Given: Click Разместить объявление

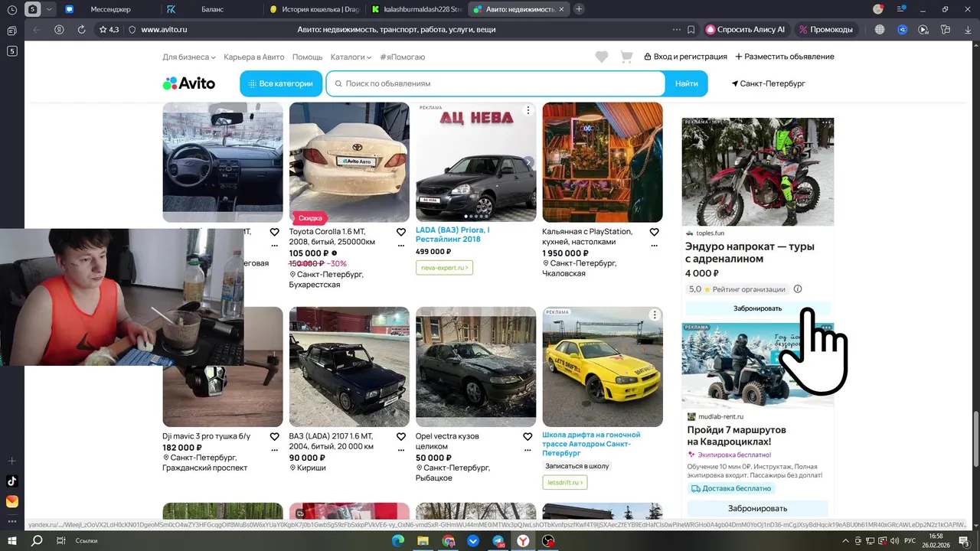Looking at the screenshot, I should tap(785, 57).
